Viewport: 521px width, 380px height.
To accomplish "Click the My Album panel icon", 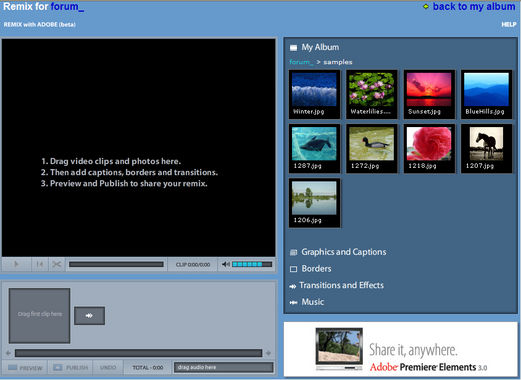I will pos(293,48).
